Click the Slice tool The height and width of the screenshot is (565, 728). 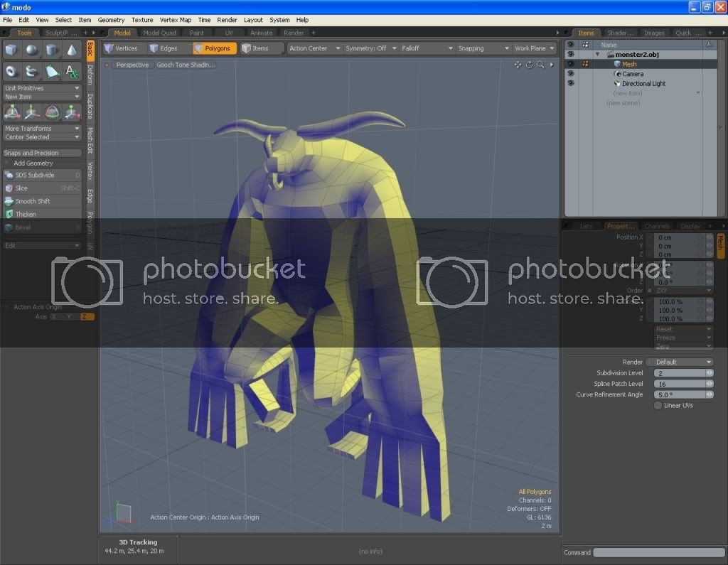[42, 188]
